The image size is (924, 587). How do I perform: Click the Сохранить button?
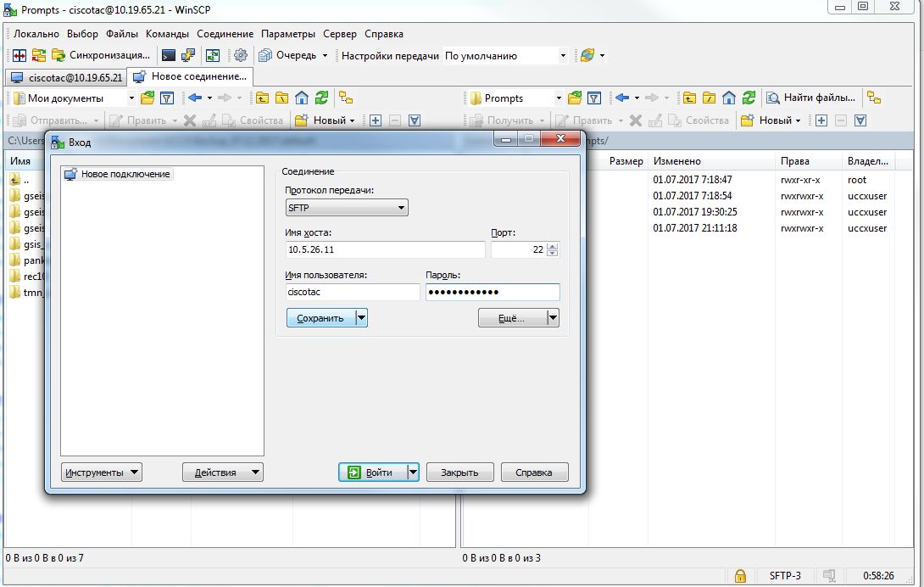pyautogui.click(x=320, y=318)
